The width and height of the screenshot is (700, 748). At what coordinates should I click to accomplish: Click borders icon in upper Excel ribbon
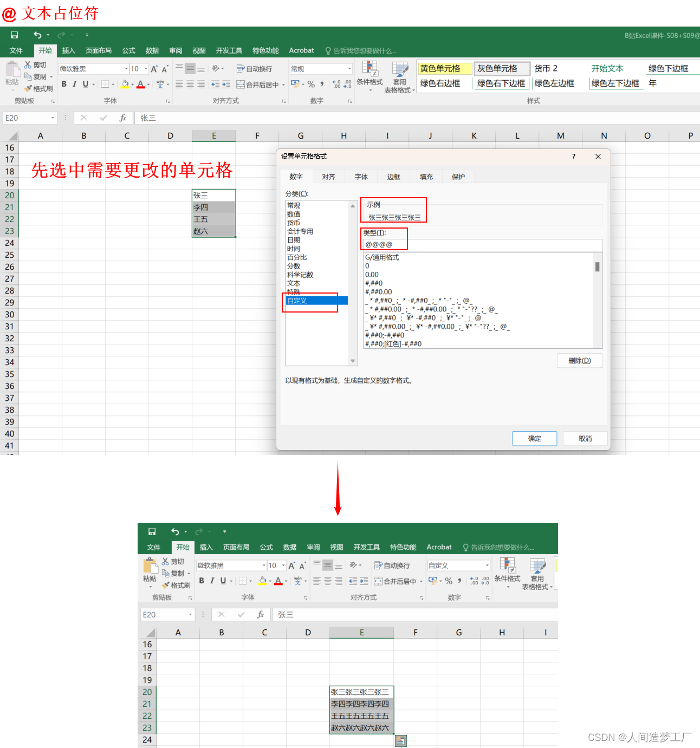[105, 84]
